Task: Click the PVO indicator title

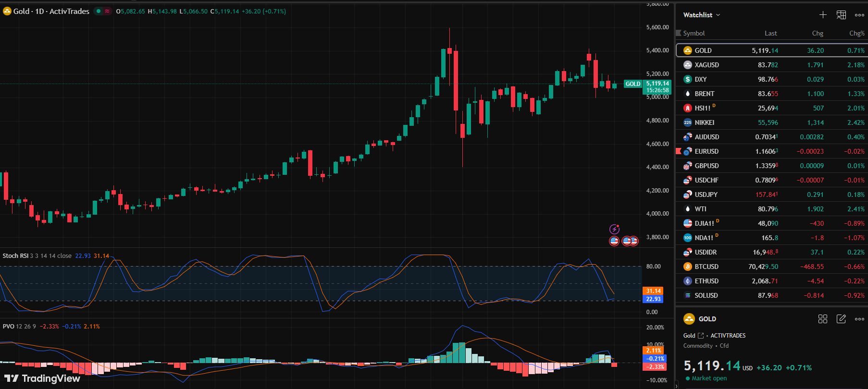Action: click(x=9, y=327)
